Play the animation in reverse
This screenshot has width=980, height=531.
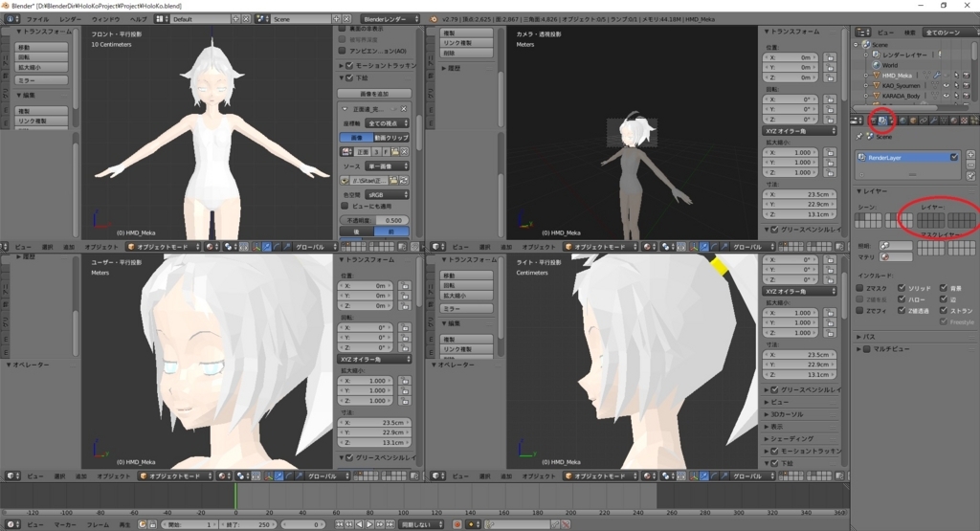(x=360, y=524)
